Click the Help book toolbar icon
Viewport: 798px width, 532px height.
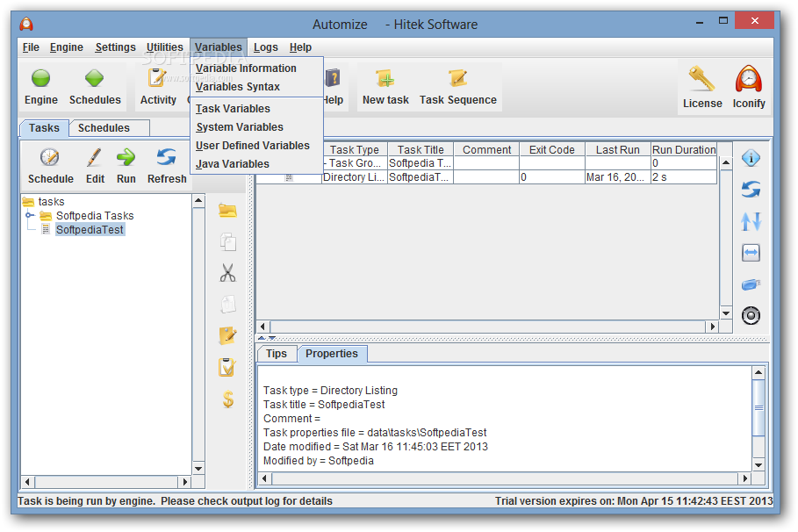(333, 78)
